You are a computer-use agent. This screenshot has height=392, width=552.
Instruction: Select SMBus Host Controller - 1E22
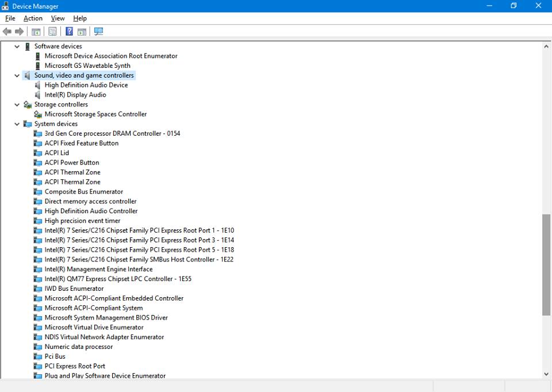pyautogui.click(x=139, y=259)
